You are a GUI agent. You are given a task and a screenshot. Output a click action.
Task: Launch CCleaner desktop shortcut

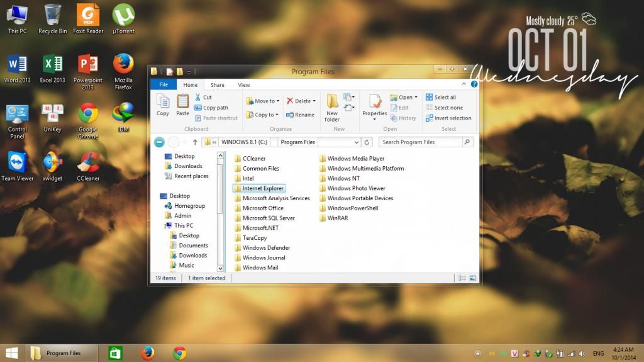(88, 166)
